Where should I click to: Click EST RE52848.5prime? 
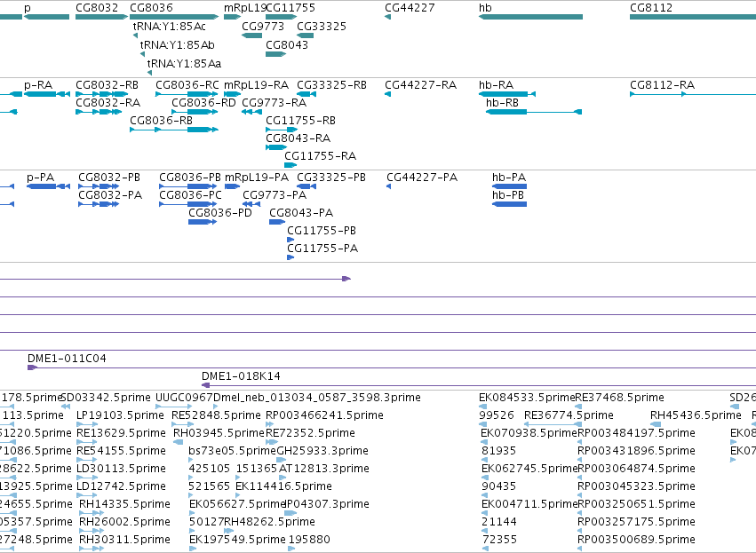[216, 415]
